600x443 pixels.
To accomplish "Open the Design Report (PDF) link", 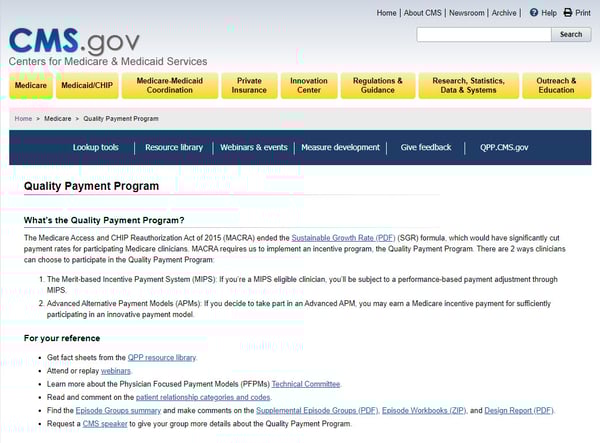I will point(519,410).
